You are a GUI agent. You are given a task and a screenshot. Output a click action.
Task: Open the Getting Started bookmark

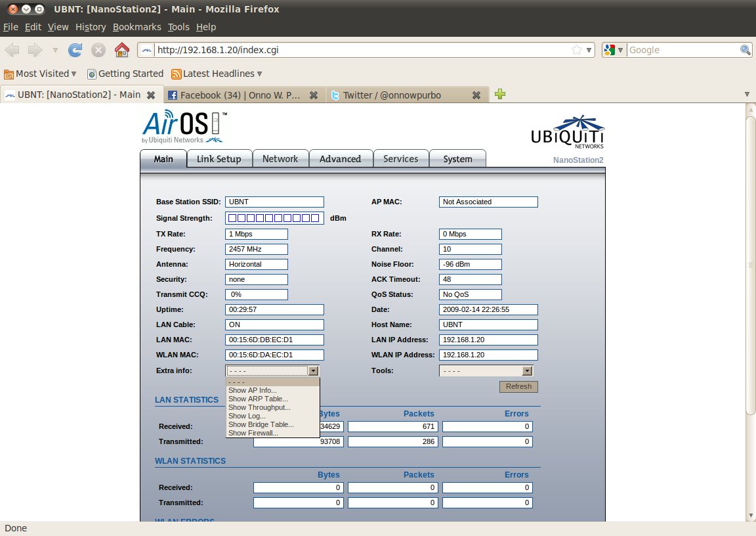125,74
